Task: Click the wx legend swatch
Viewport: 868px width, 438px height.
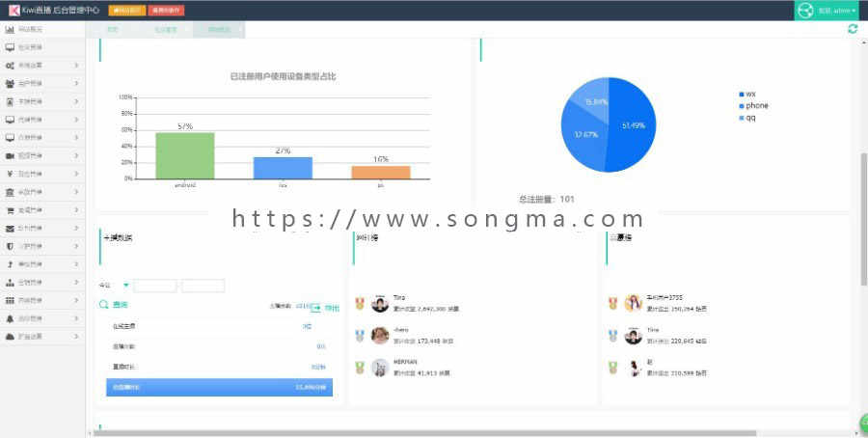Action: point(742,95)
